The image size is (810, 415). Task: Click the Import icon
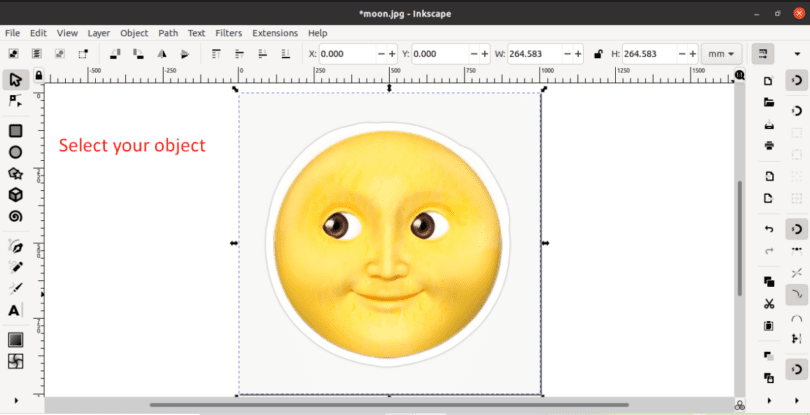coord(769,177)
